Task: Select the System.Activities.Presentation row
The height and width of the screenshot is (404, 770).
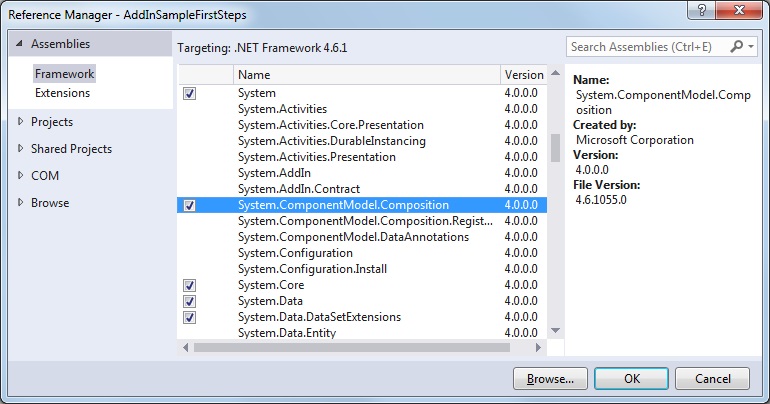Action: [362, 157]
